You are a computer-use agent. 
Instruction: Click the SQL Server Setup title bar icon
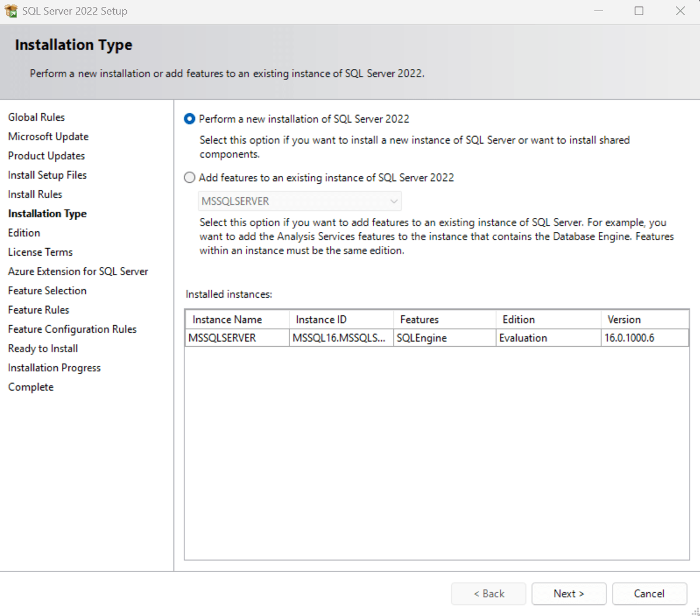pyautogui.click(x=11, y=11)
